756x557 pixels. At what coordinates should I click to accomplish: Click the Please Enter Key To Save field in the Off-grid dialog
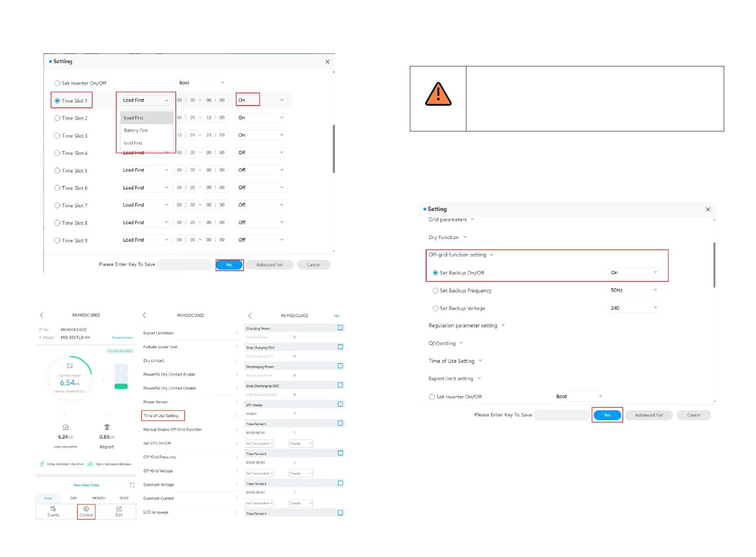point(561,415)
